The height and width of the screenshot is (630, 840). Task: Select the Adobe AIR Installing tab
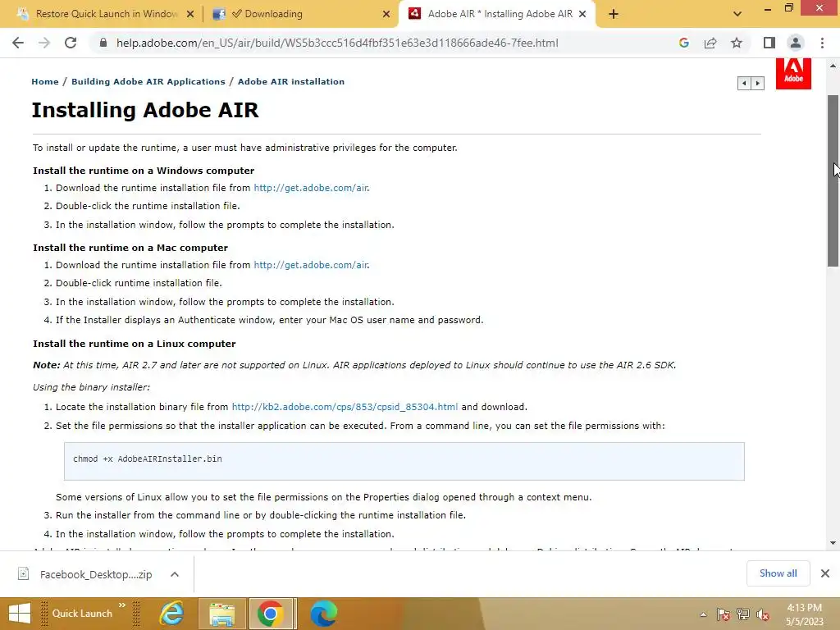point(498,14)
